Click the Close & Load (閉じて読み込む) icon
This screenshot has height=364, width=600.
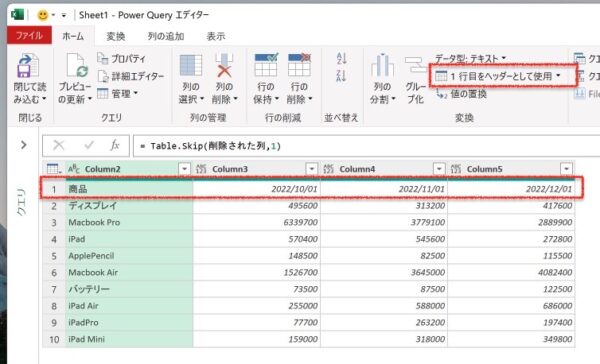pyautogui.click(x=28, y=66)
